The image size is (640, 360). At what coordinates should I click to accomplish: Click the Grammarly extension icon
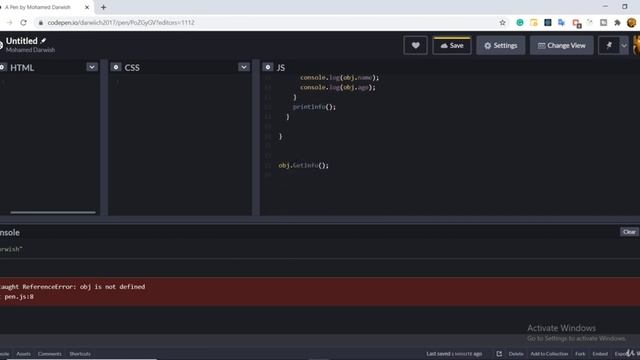(x=520, y=22)
